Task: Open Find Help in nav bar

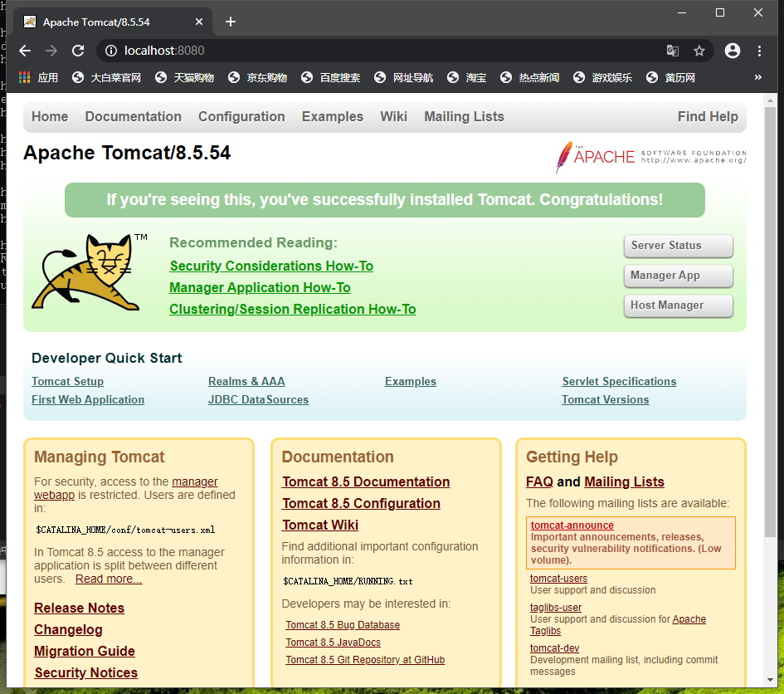Action: 708,116
